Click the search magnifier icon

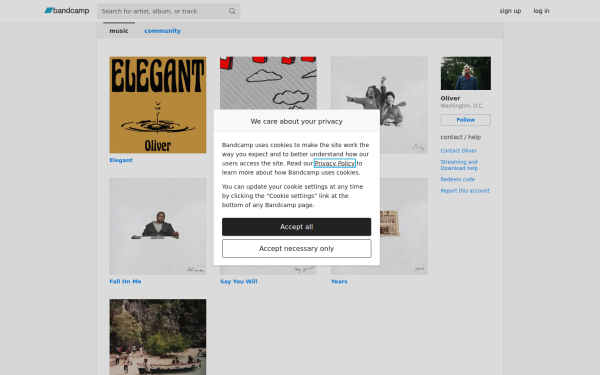click(x=232, y=11)
